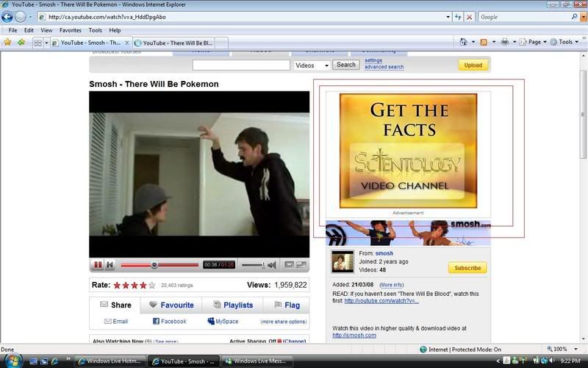Image resolution: width=588 pixels, height=368 pixels.
Task: Open the File menu
Action: pos(12,30)
